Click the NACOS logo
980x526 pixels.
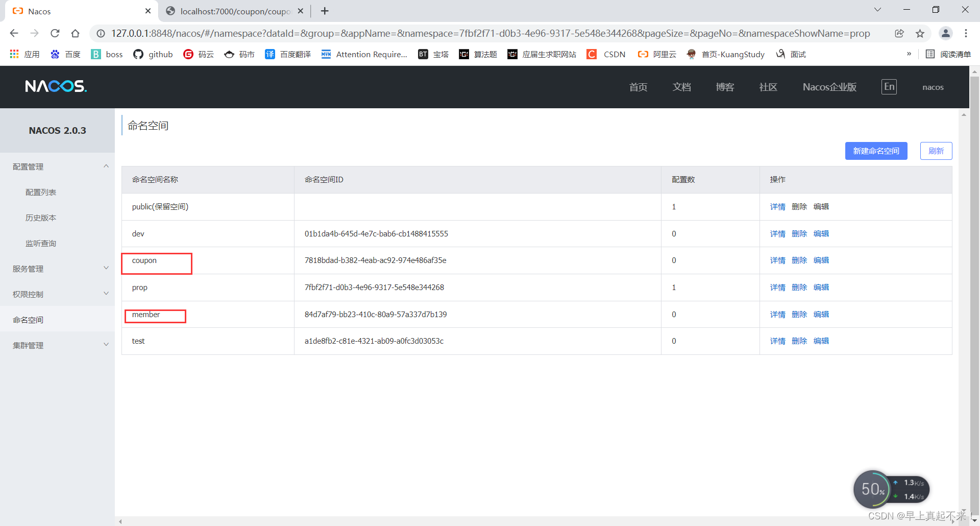tap(56, 86)
